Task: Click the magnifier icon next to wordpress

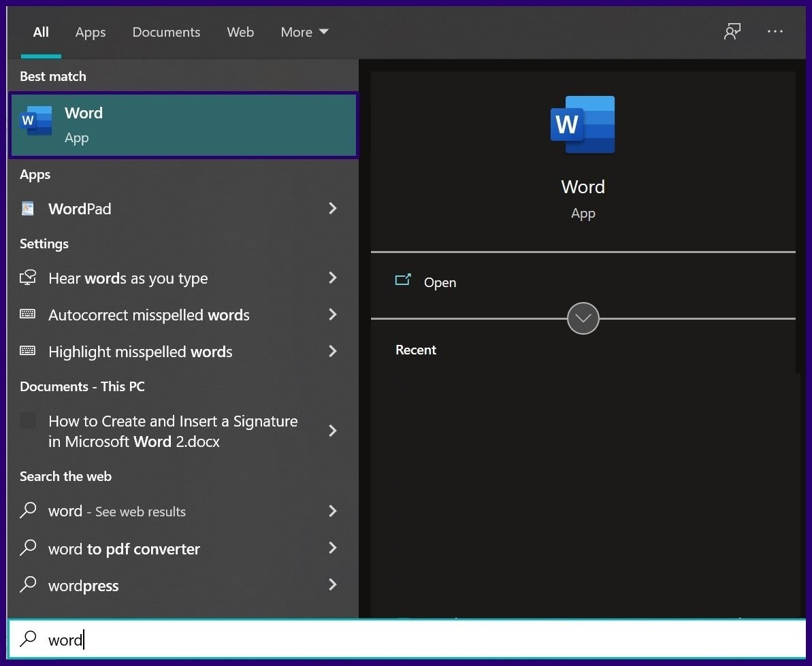Action: [28, 584]
